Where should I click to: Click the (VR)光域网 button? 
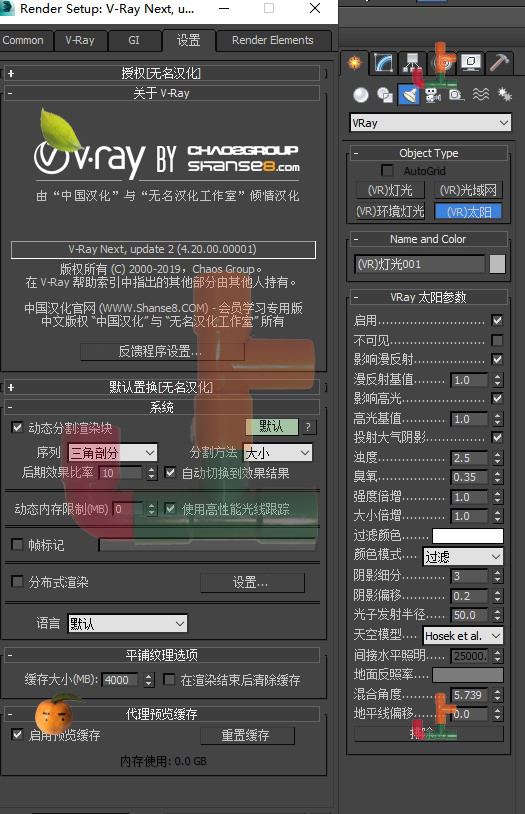[x=468, y=190]
